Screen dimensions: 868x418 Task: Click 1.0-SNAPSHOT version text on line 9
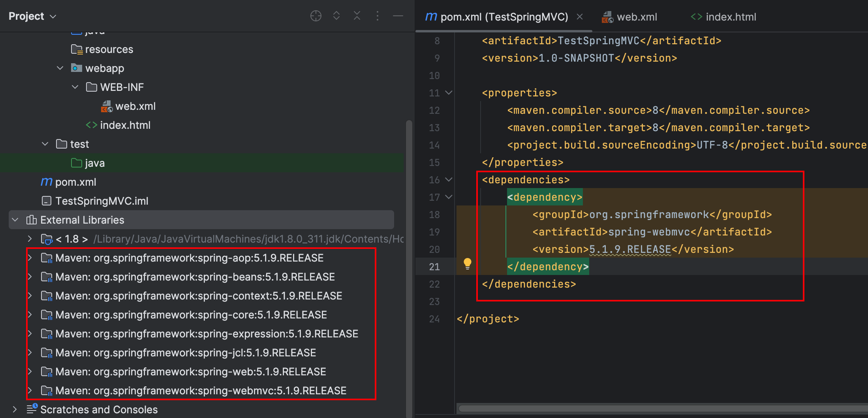[576, 58]
